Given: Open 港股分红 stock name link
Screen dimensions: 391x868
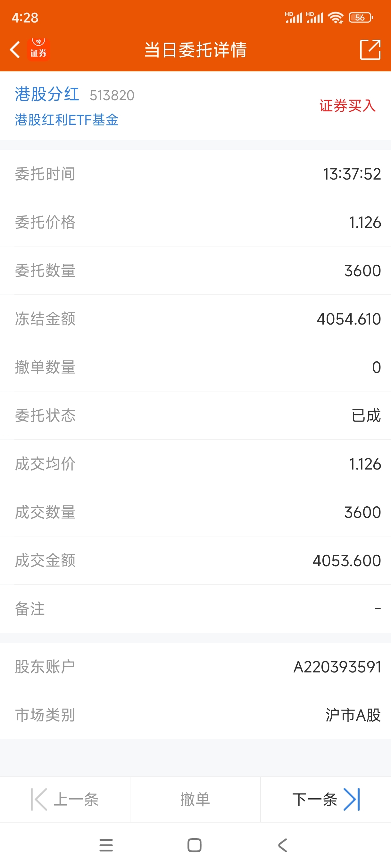Looking at the screenshot, I should (47, 94).
